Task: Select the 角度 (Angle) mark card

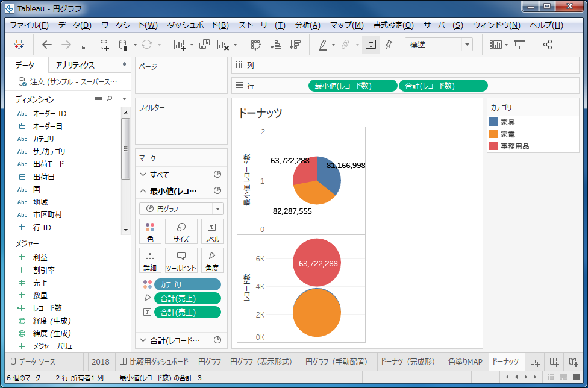Action: coord(212,260)
